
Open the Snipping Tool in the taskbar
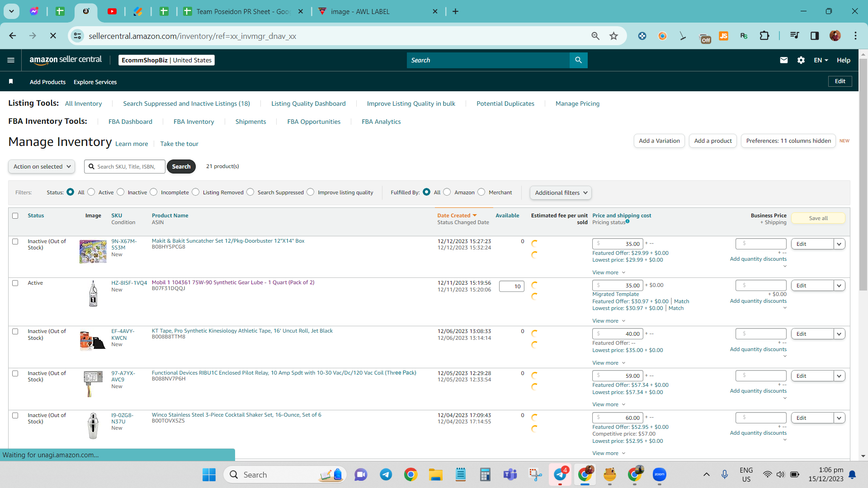pos(535,475)
